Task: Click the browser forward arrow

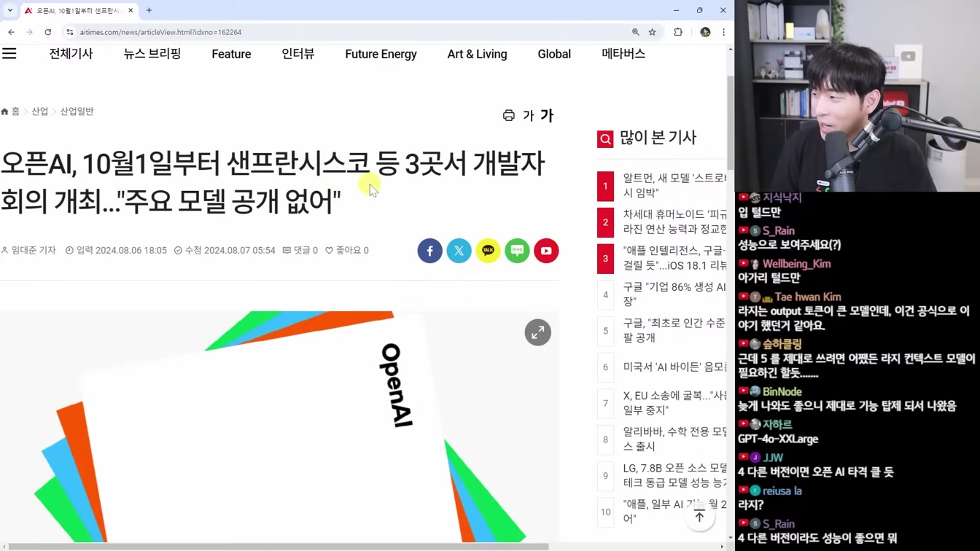Action: pyautogui.click(x=30, y=32)
